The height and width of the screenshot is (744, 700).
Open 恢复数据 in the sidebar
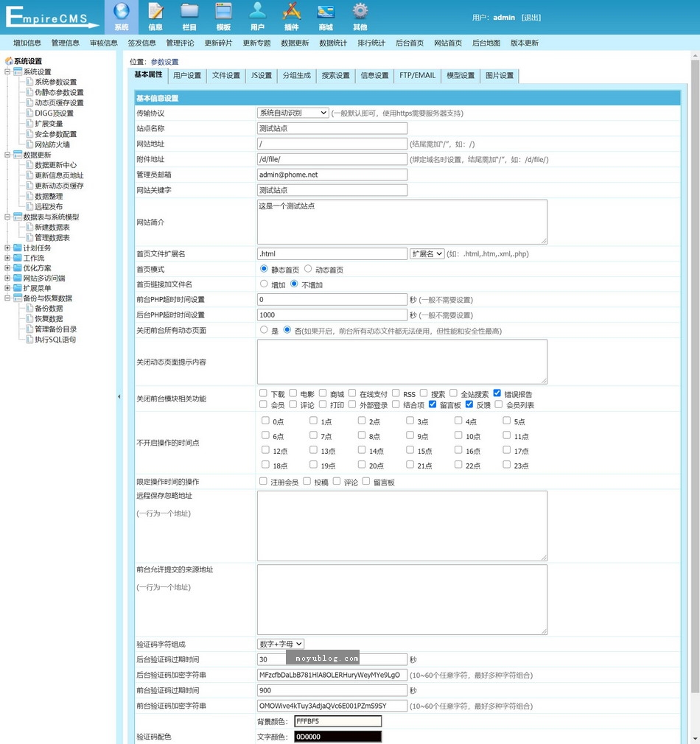click(49, 318)
